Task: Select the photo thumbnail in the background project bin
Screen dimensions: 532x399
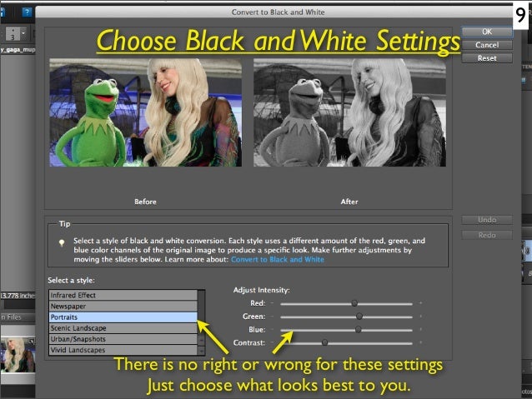Action: 18,355
